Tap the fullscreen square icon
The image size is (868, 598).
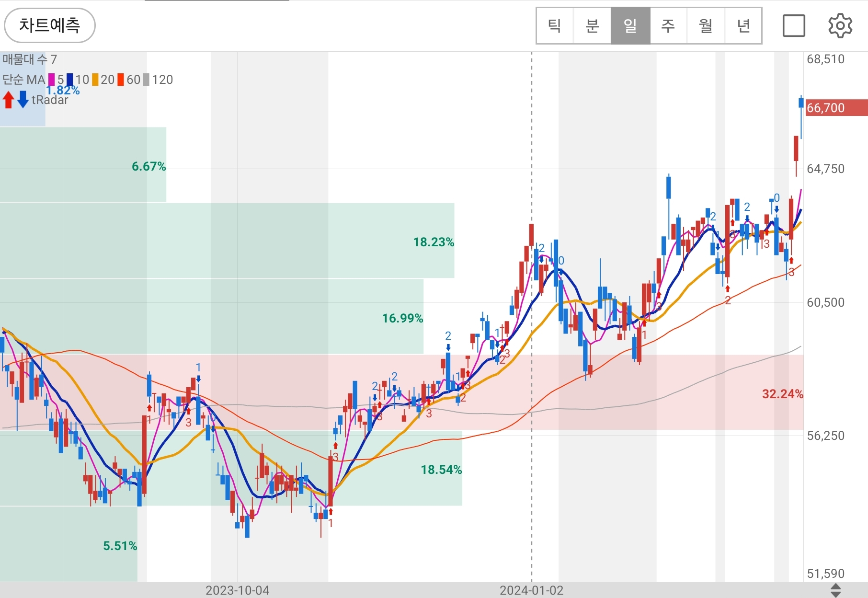[794, 25]
